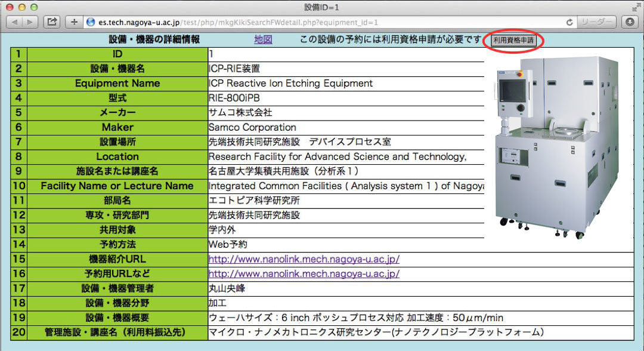Click the Samco Corporation maker cell

(x=252, y=127)
